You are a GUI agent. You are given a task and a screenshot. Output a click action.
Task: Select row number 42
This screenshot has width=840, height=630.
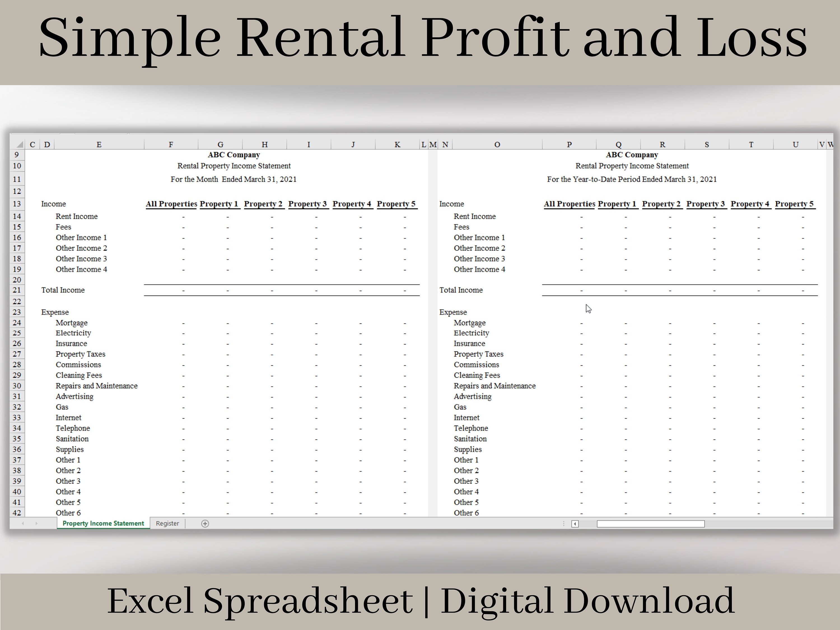(17, 513)
